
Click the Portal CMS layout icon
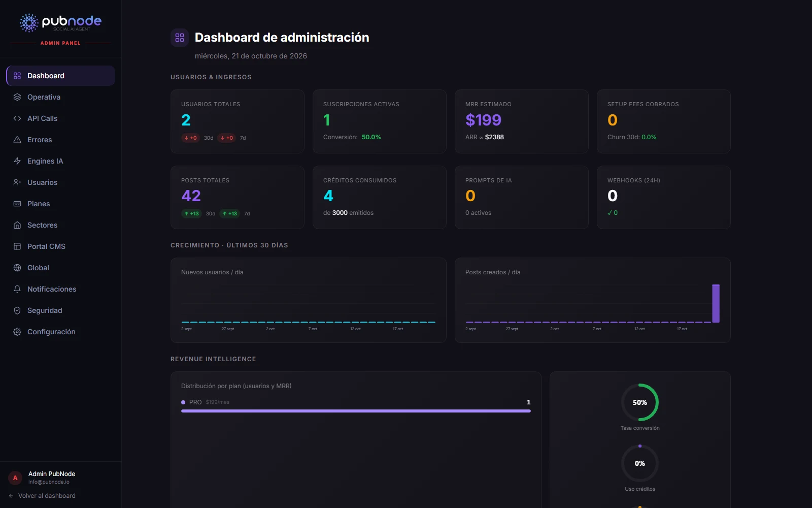click(x=17, y=246)
